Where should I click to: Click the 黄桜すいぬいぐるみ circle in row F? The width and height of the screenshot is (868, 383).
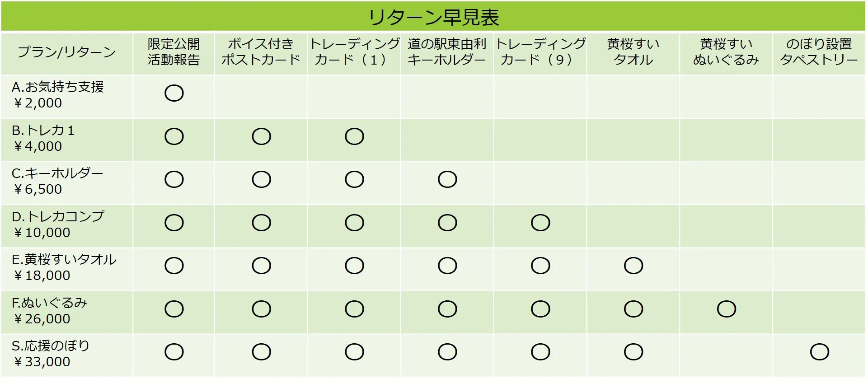point(726,309)
